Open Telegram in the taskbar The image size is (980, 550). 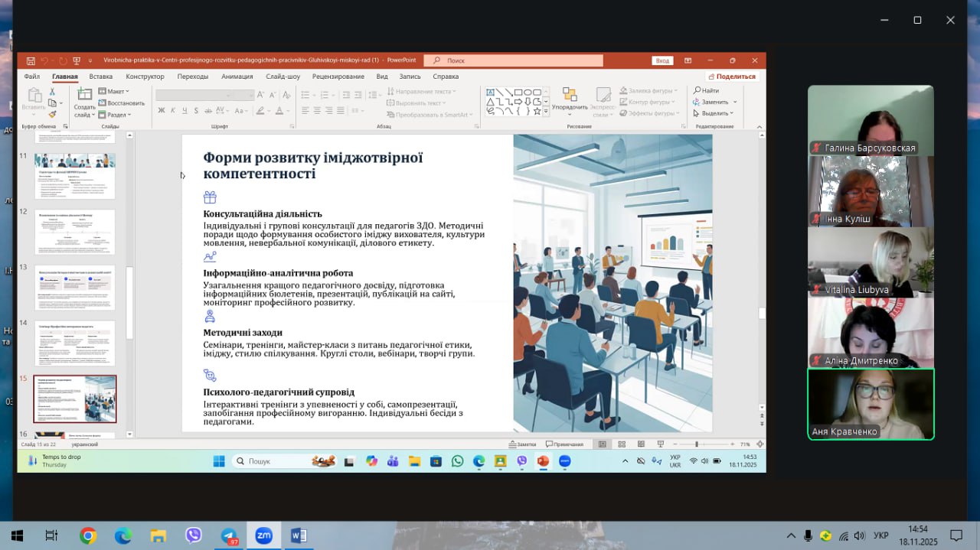pyautogui.click(x=229, y=535)
